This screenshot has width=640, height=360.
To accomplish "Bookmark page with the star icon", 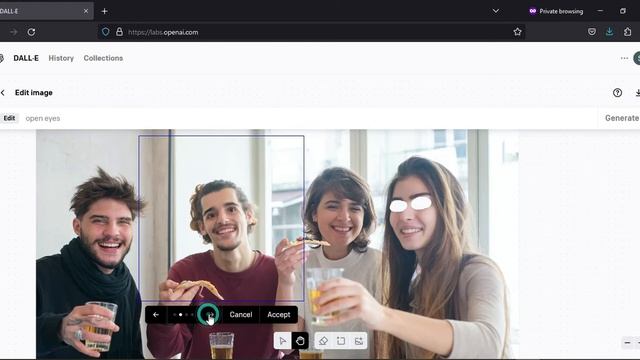I will tap(517, 32).
